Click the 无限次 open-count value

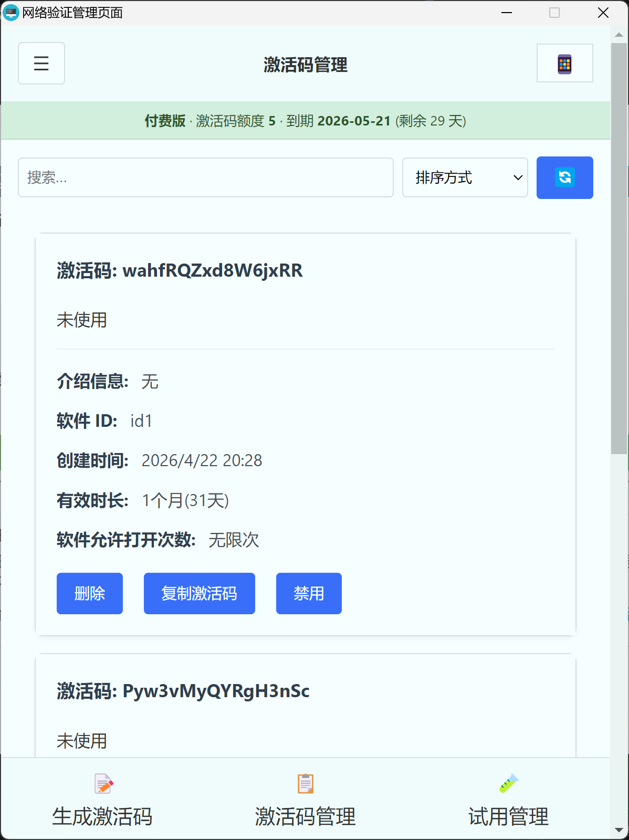(x=234, y=540)
